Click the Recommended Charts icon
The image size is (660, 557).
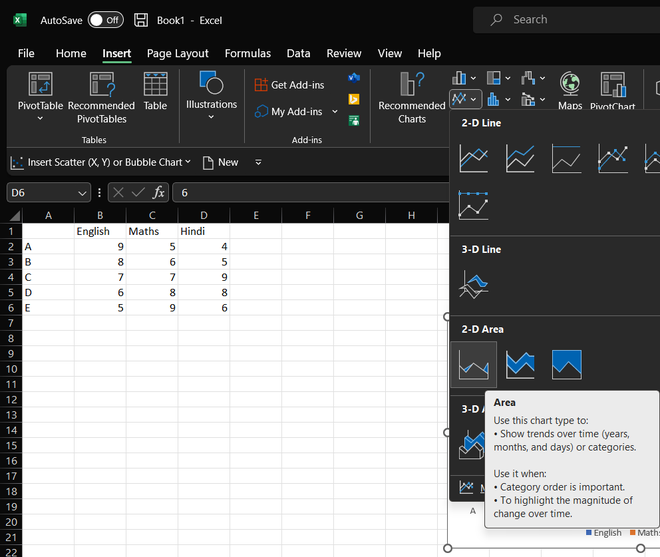pos(411,85)
